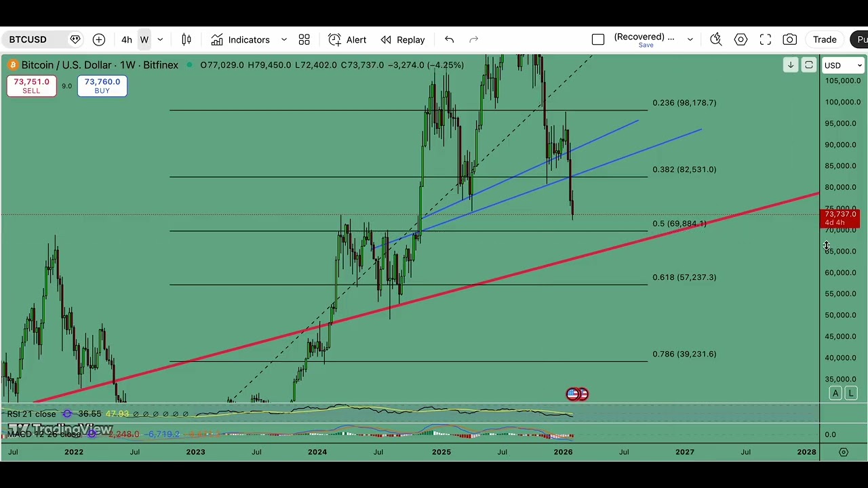868x488 pixels.
Task: Expand the favorite indicators chevron
Action: (x=284, y=39)
